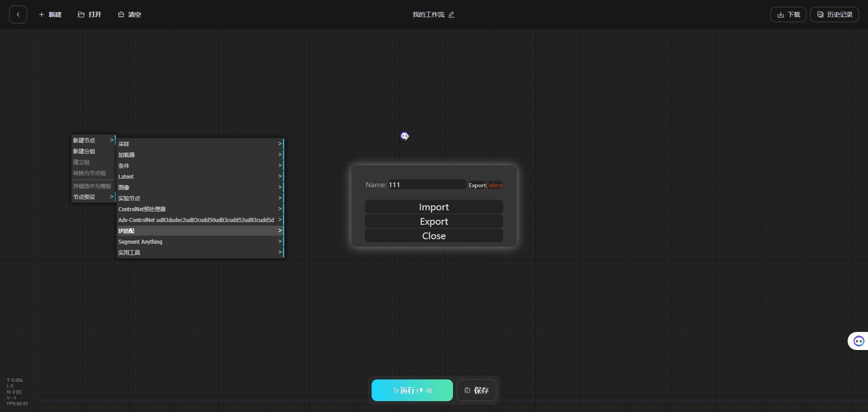This screenshot has height=412, width=868.
Task: Click the back arrow button
Action: pyautogui.click(x=18, y=14)
